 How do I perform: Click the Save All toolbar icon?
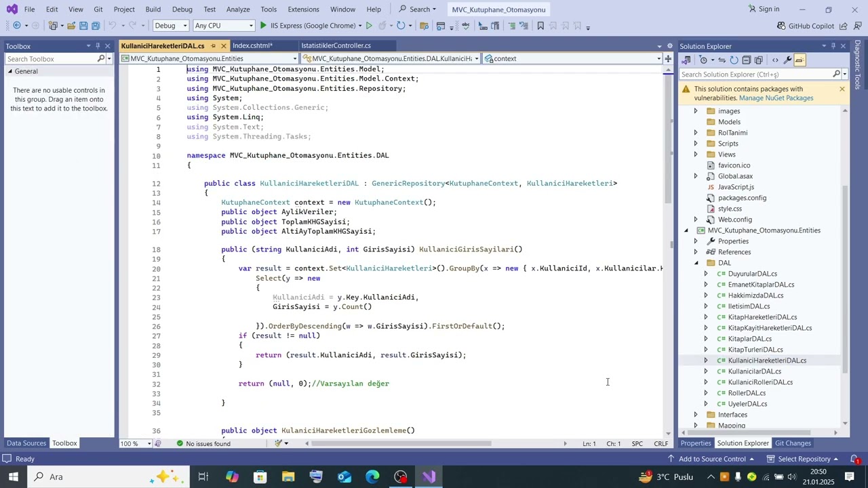[96, 26]
